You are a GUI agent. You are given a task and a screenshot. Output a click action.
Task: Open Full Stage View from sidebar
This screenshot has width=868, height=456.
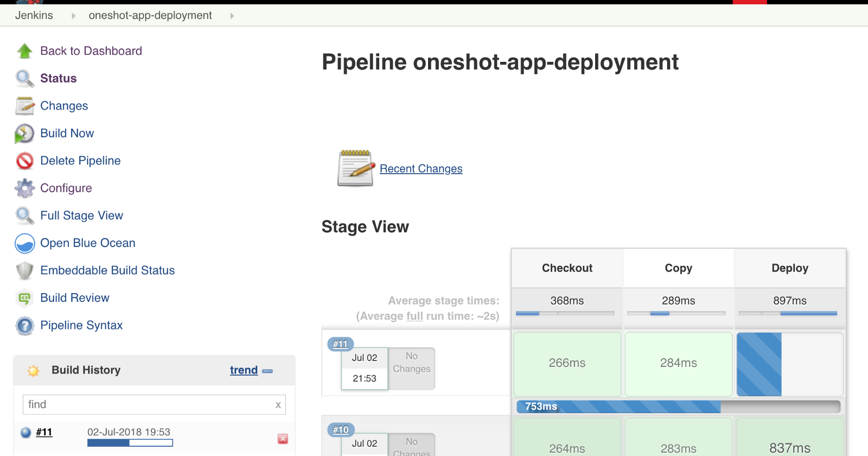click(81, 216)
